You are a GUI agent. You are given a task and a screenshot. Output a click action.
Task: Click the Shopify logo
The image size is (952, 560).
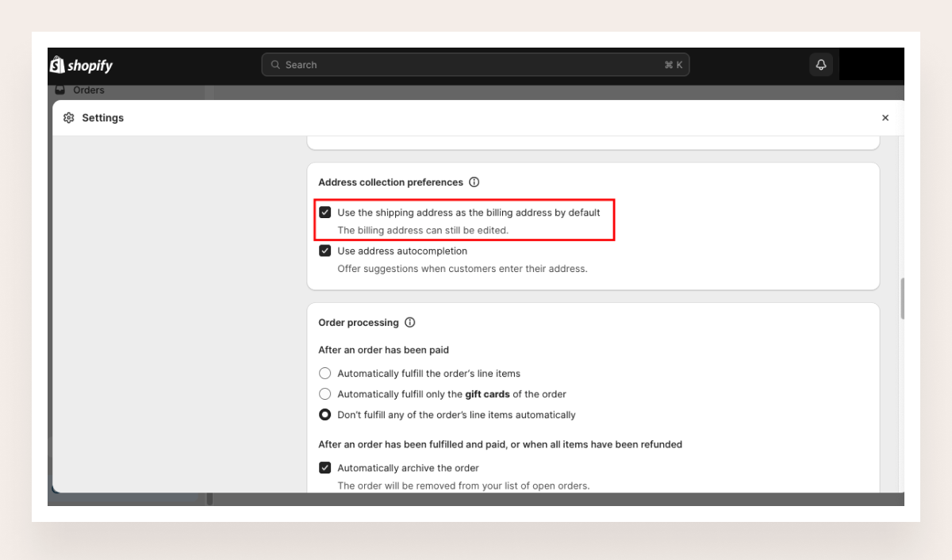(x=81, y=65)
